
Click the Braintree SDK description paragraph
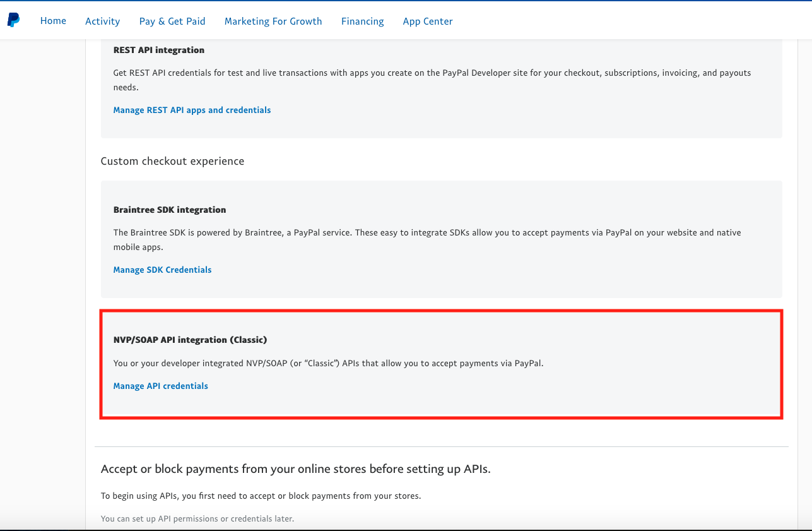click(427, 240)
